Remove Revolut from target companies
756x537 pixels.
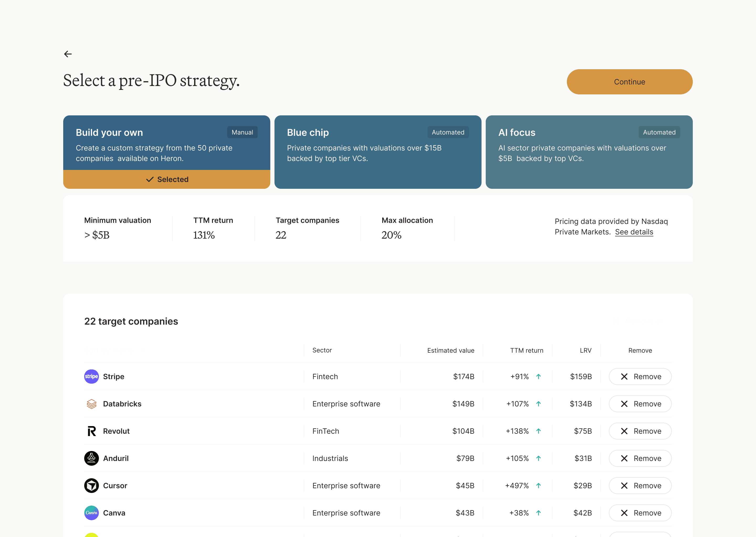[640, 431]
